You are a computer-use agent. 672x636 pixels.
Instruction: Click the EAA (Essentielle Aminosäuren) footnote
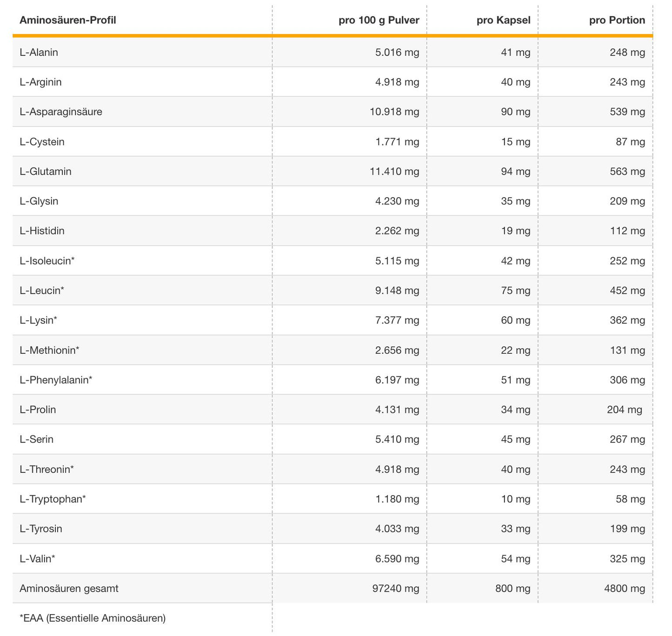tap(93, 618)
